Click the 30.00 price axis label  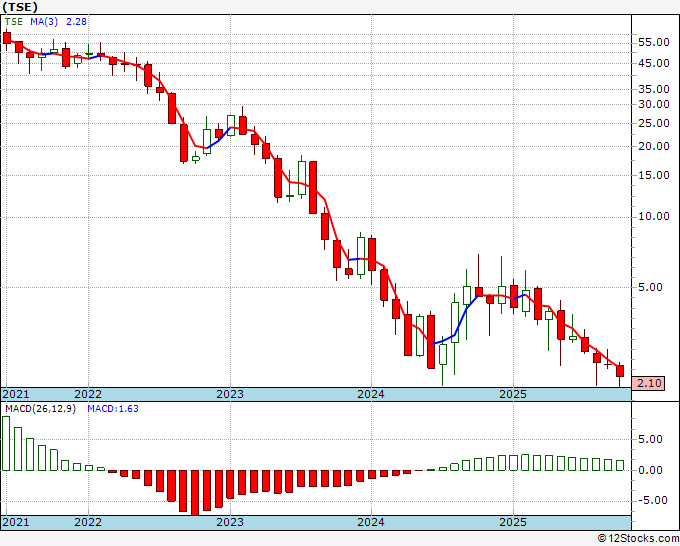(x=654, y=104)
